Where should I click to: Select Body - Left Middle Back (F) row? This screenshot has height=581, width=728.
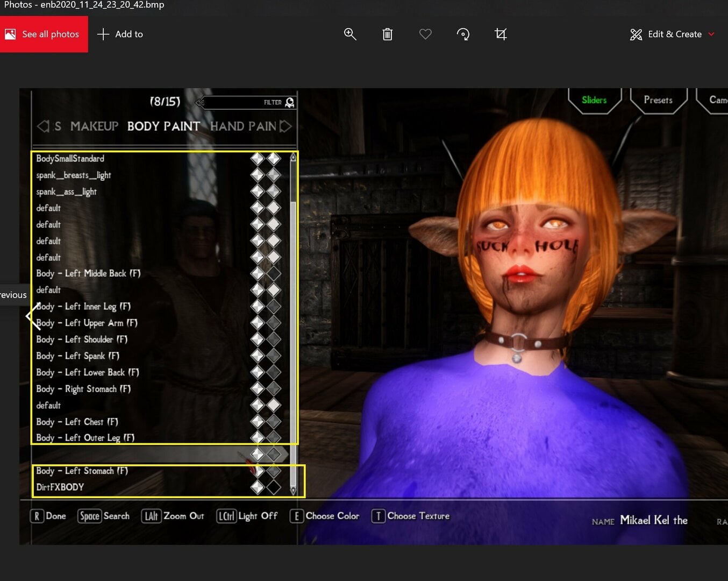coord(161,273)
